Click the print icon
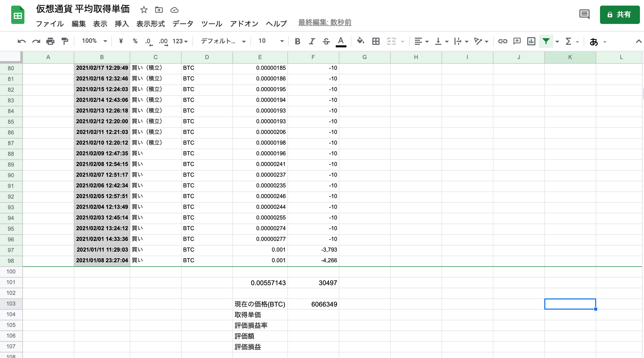The height and width of the screenshot is (358, 644). click(x=50, y=41)
